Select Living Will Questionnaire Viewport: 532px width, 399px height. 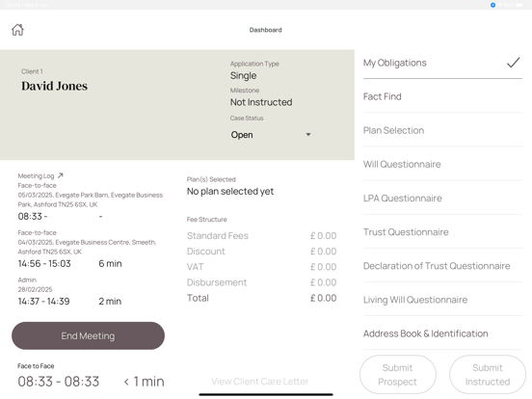tap(442, 300)
